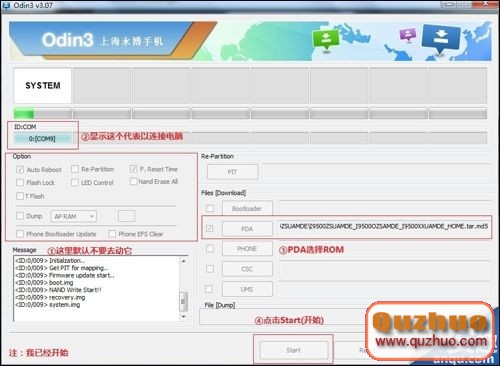Enable the T Flash checkbox

point(20,196)
